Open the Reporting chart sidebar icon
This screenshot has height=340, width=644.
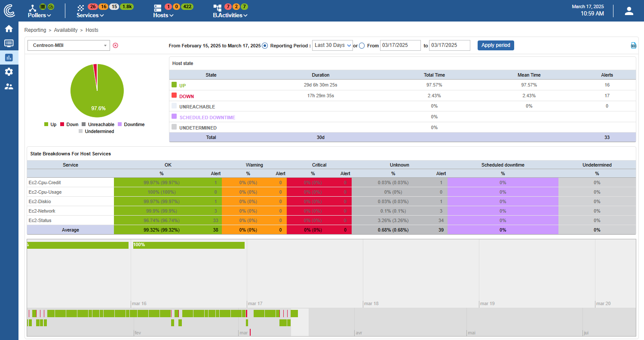click(9, 57)
